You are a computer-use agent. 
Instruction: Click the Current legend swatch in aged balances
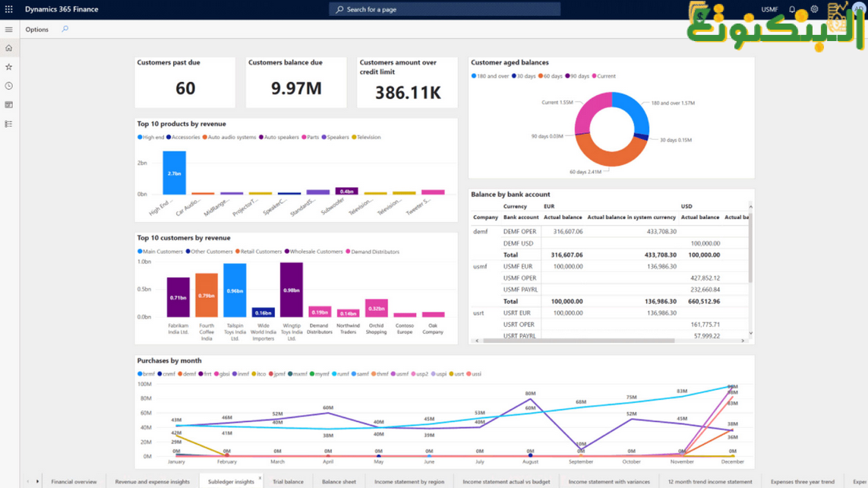pyautogui.click(x=594, y=76)
